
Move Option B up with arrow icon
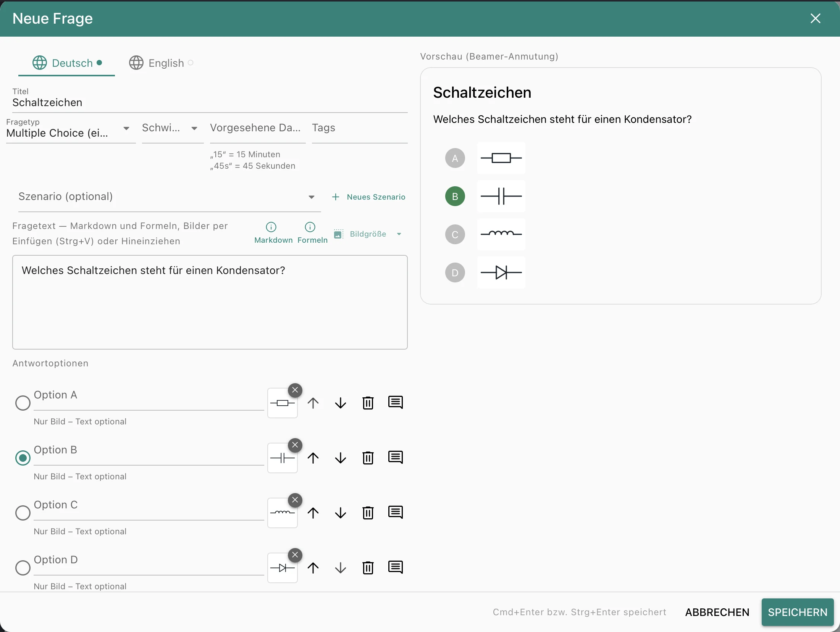tap(313, 458)
